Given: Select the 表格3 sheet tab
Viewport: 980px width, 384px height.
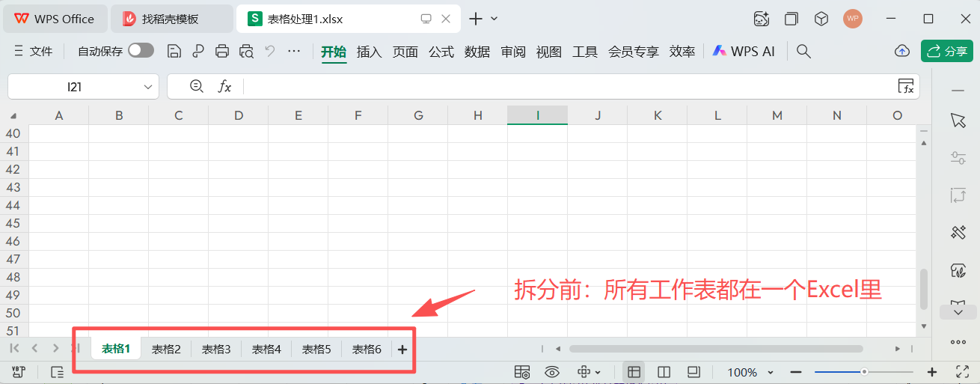Looking at the screenshot, I should pos(216,349).
